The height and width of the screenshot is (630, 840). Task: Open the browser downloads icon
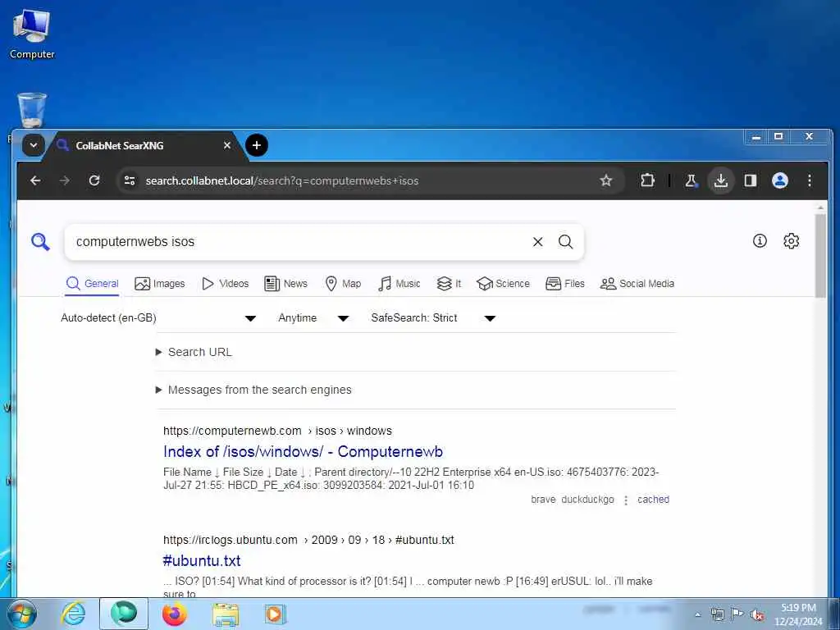coord(721,180)
